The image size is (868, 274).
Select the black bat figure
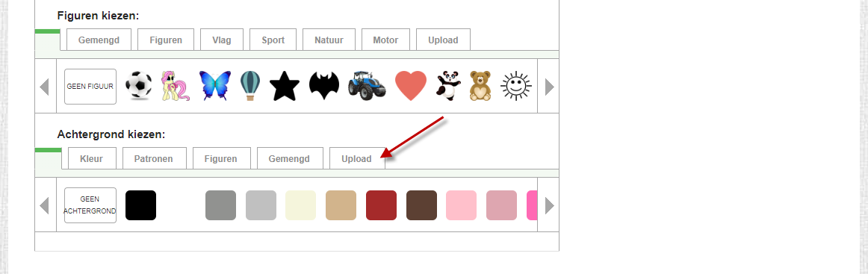point(324,86)
